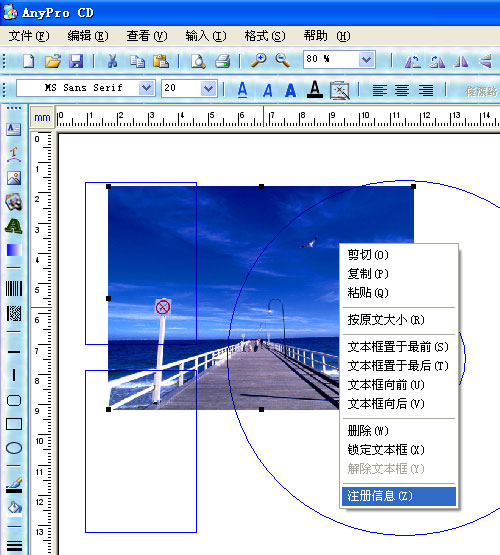The width and height of the screenshot is (500, 555).
Task: Select the curved text tool
Action: tap(14, 154)
